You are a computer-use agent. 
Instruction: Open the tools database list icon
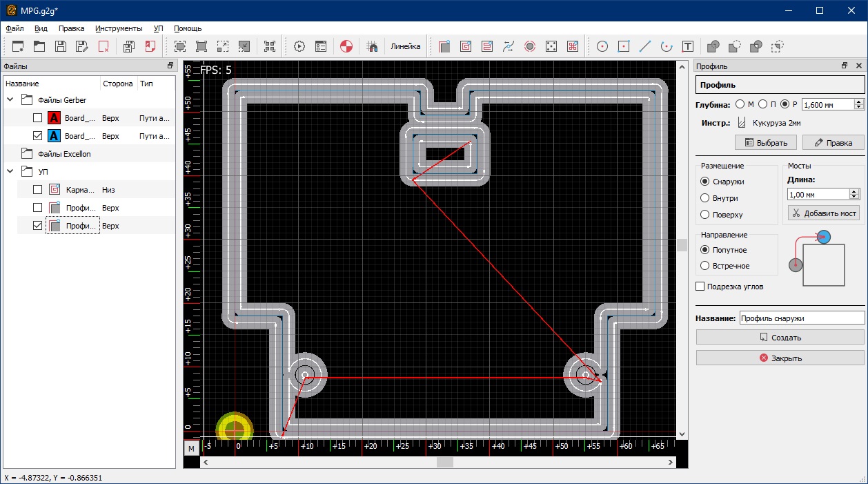(x=321, y=46)
